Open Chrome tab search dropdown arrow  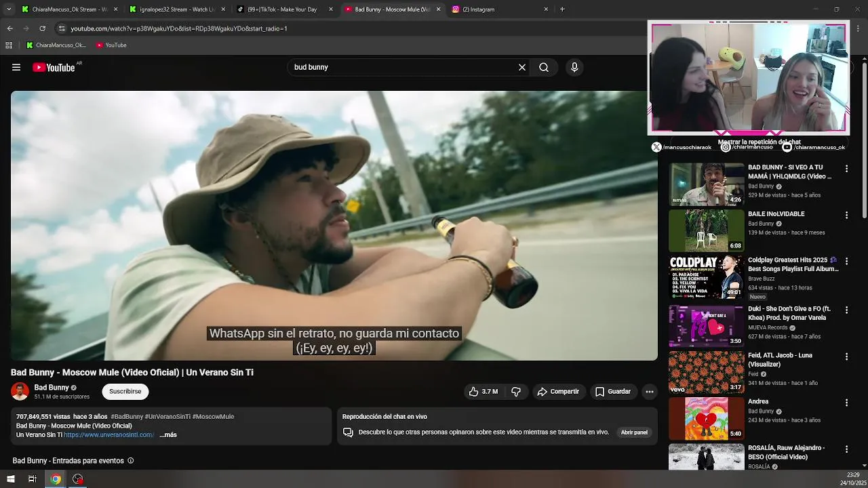9,9
